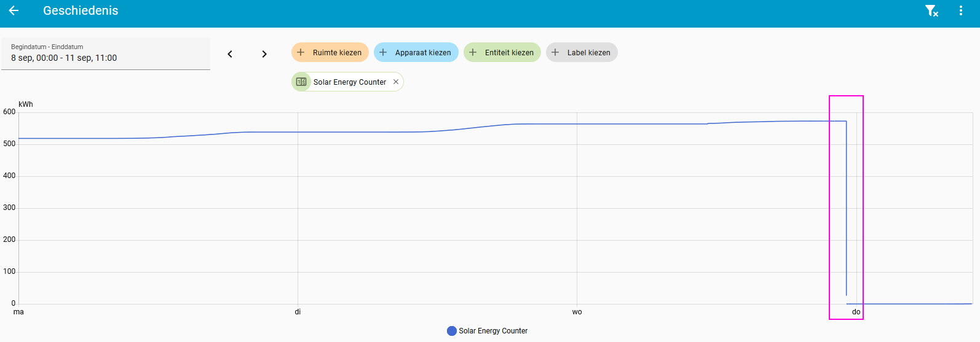The height and width of the screenshot is (342, 980).
Task: Go to the previous date range
Action: coord(230,54)
